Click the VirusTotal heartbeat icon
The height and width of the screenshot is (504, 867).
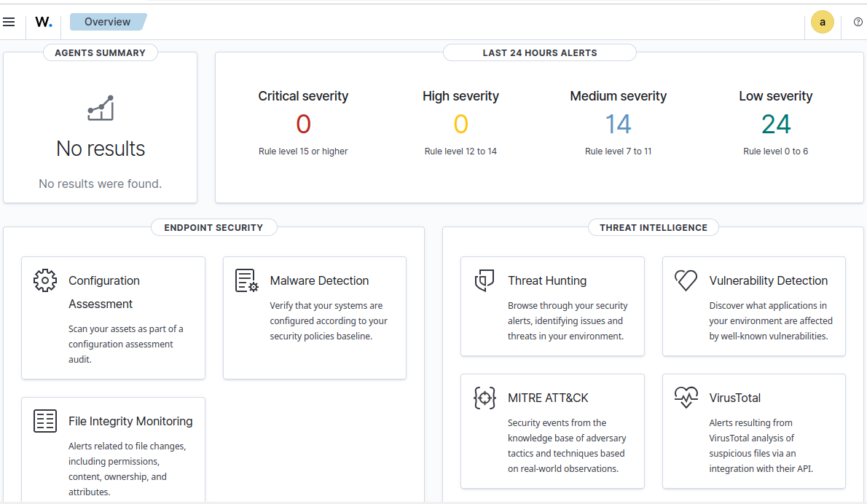tap(686, 398)
